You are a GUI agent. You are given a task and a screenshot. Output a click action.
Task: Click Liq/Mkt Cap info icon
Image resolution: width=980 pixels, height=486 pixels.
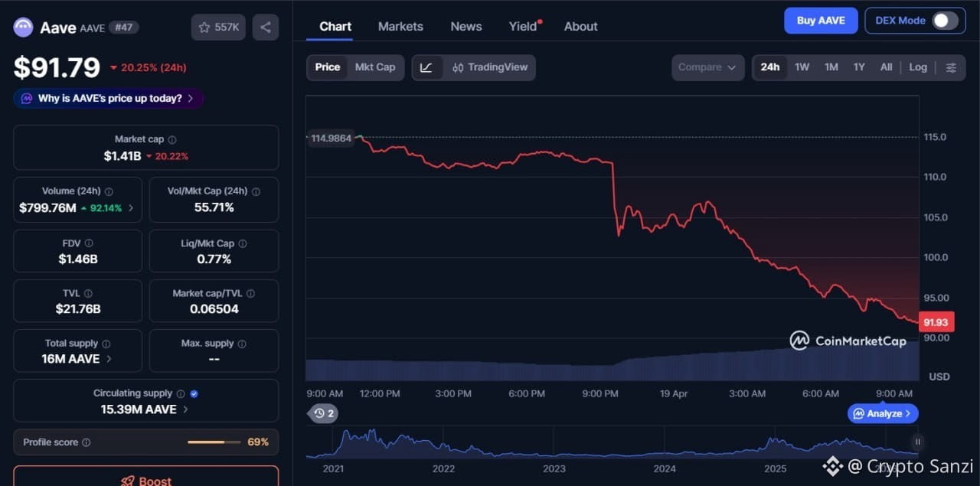tap(243, 243)
